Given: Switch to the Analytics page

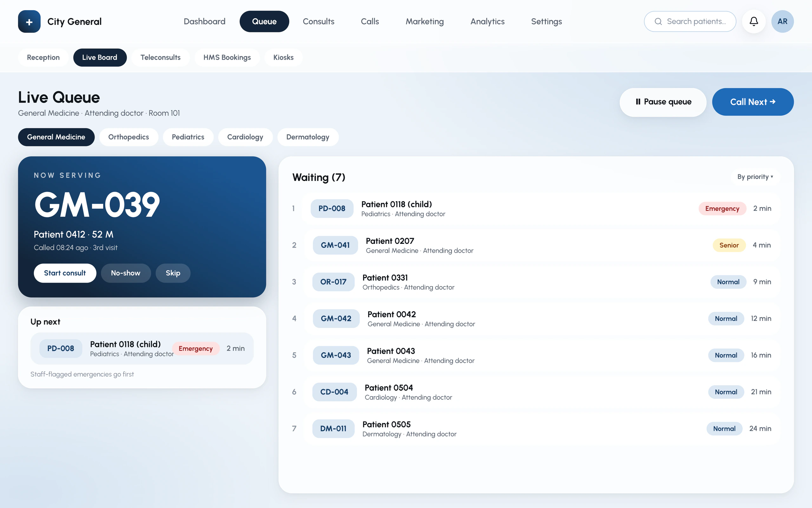Looking at the screenshot, I should click(x=487, y=22).
